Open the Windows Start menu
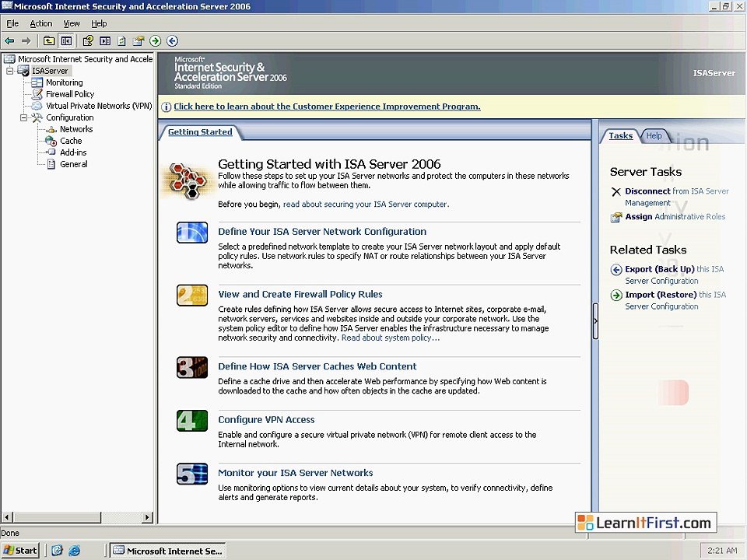747x560 pixels. [x=20, y=551]
